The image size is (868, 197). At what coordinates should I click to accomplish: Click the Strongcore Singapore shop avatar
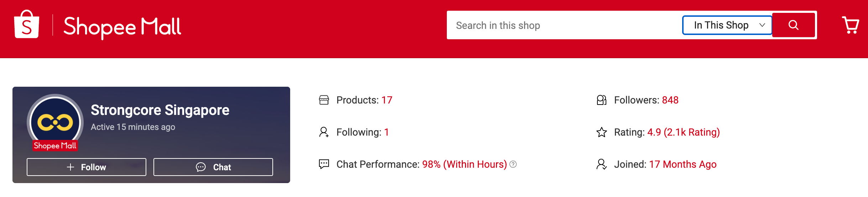[55, 121]
